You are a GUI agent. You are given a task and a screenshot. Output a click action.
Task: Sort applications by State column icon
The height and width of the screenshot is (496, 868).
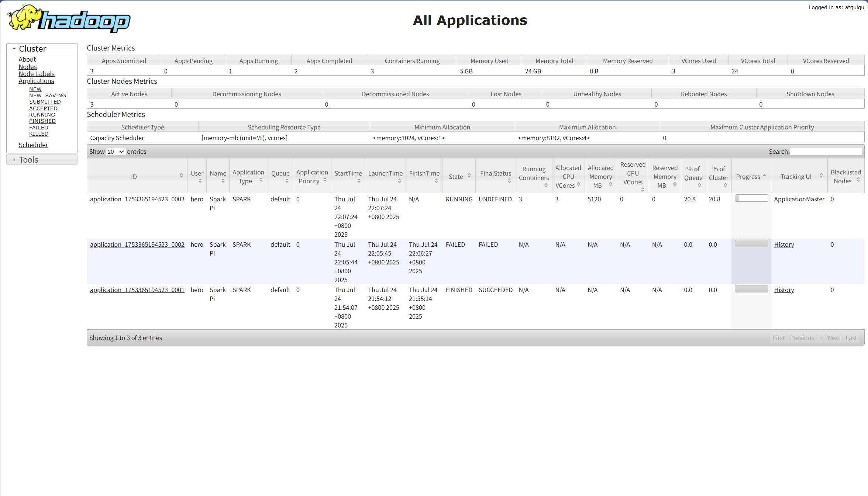469,176
